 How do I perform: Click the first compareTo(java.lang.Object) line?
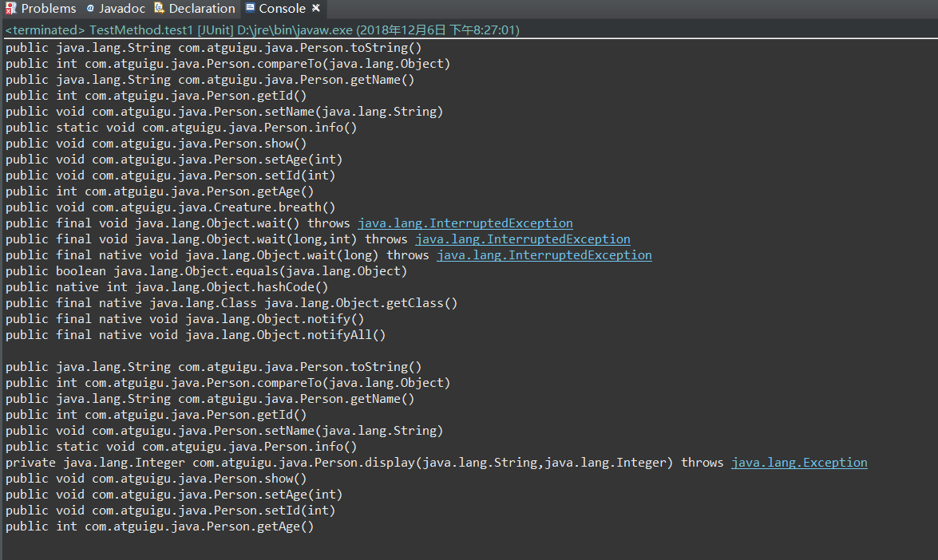(x=228, y=64)
